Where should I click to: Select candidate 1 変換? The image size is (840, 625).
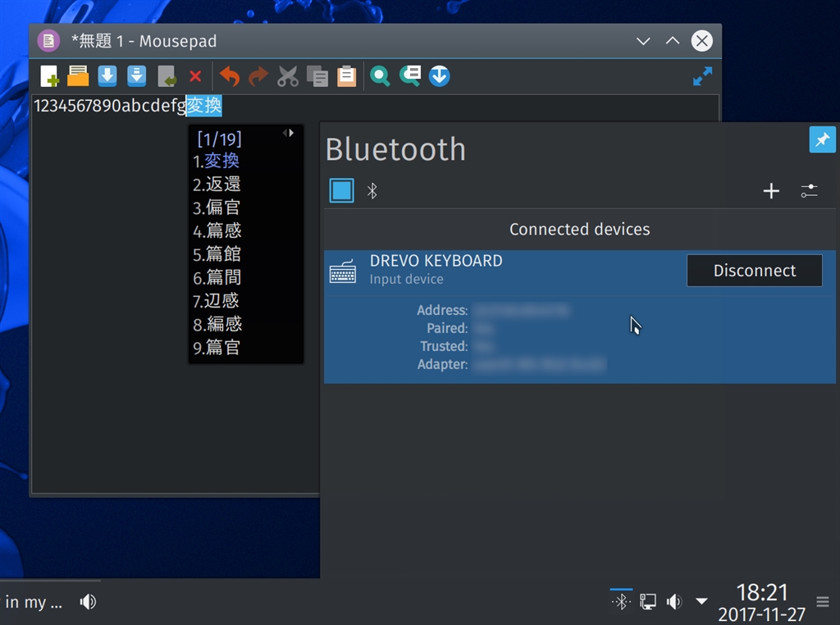click(216, 161)
